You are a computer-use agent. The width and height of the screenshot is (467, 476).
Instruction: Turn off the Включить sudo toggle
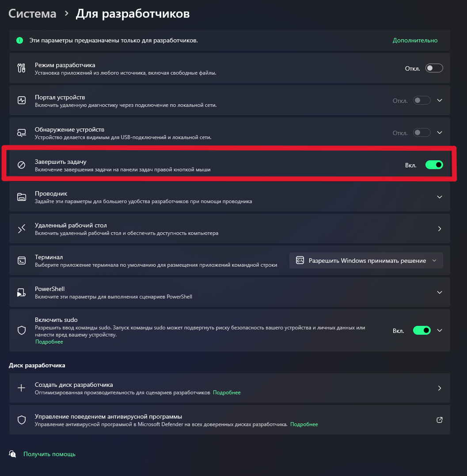(421, 330)
